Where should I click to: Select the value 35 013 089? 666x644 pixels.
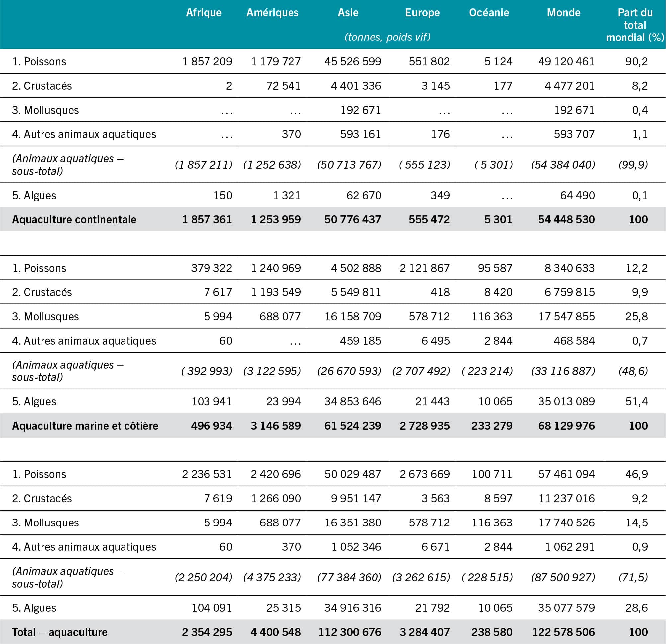(x=566, y=401)
